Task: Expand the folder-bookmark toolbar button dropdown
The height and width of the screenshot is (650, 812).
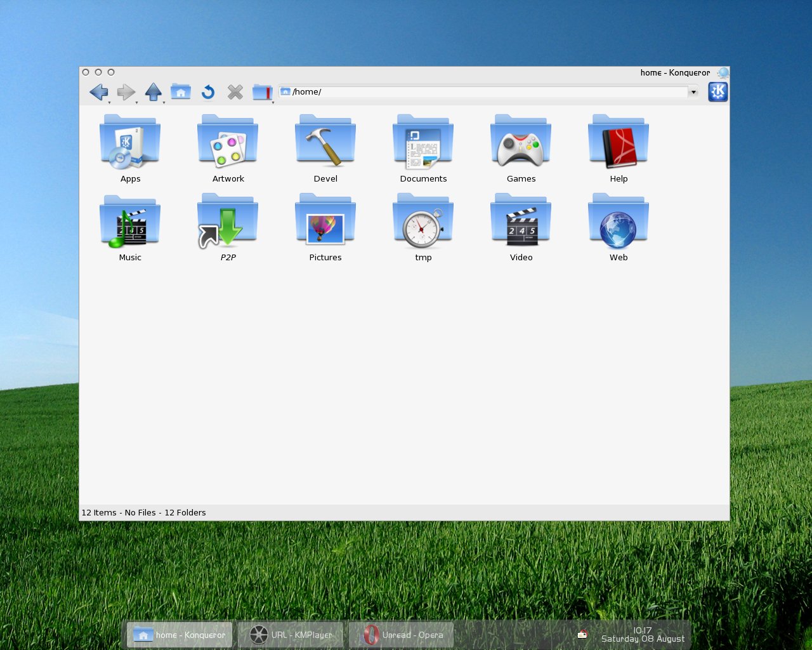Action: 273,102
